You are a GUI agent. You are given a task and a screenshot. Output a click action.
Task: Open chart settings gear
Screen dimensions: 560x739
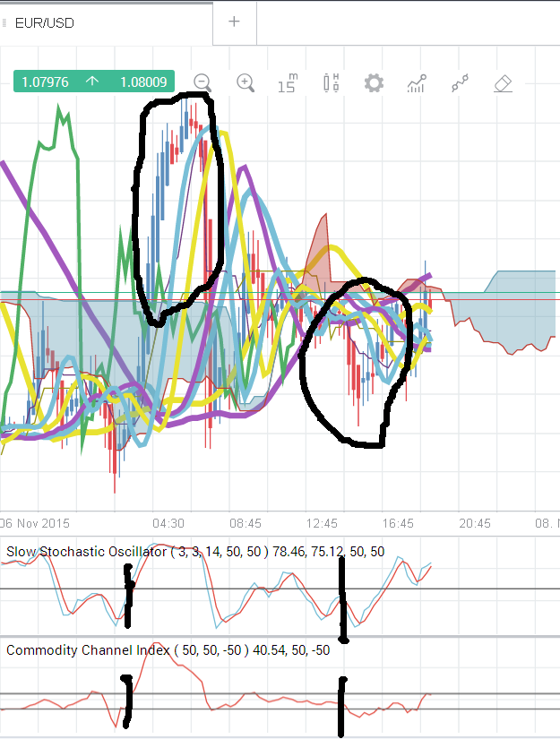coord(374,83)
